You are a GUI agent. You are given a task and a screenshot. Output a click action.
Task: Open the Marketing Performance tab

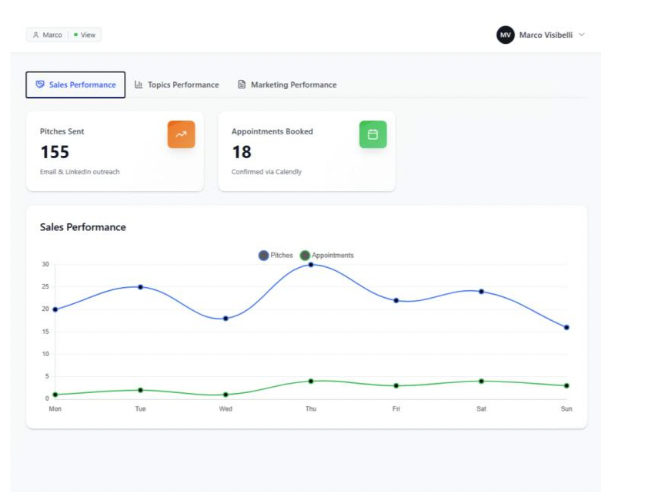tap(292, 85)
